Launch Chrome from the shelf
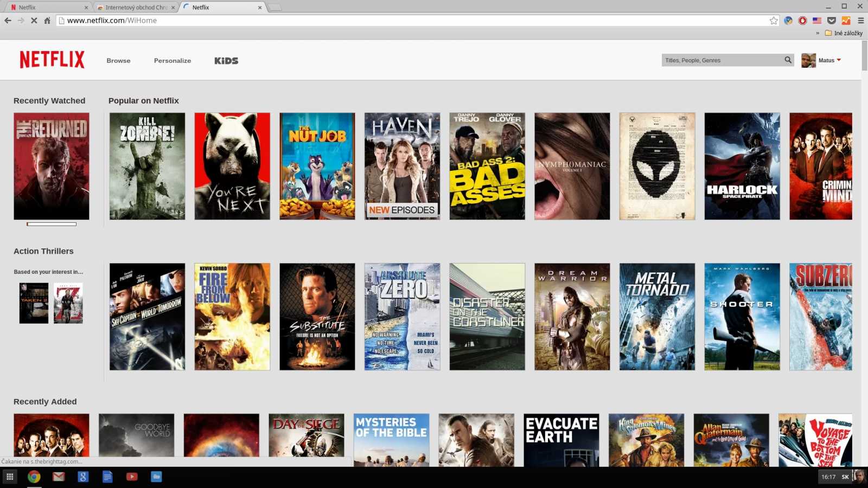868x488 pixels. 34,477
